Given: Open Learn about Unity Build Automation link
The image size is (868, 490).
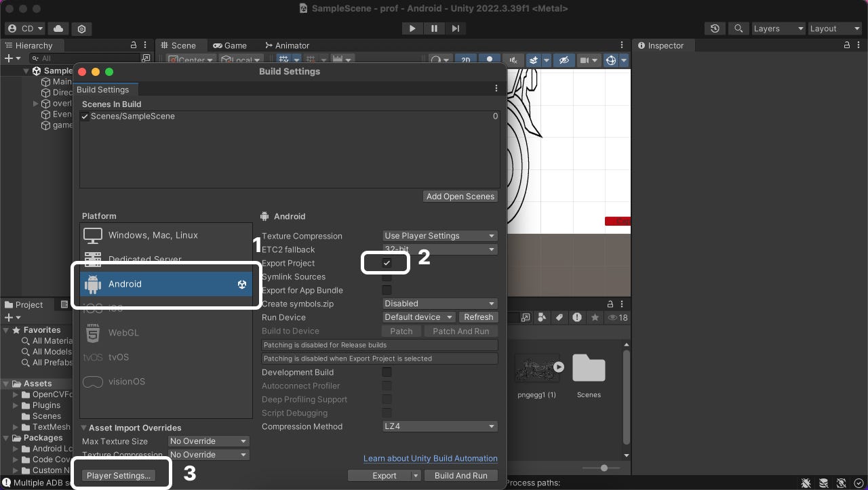Looking at the screenshot, I should coord(431,459).
